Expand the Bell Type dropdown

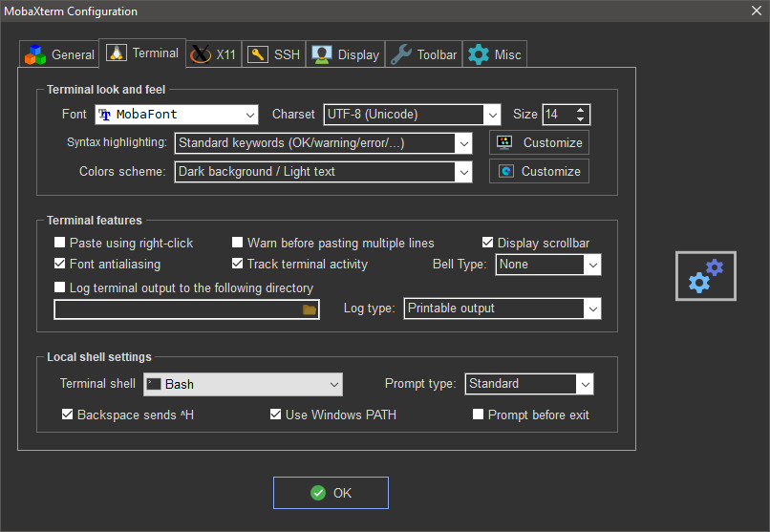pos(592,265)
